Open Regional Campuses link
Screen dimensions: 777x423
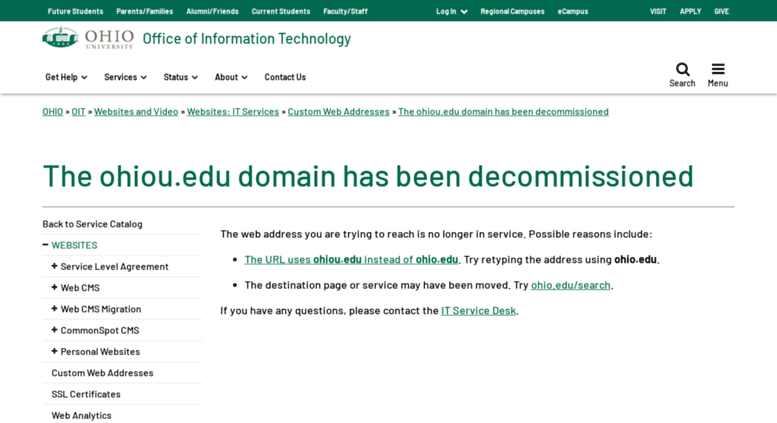click(512, 11)
